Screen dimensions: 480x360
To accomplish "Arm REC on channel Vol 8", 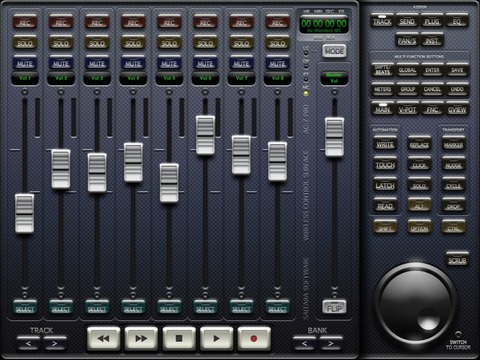I will tap(277, 22).
